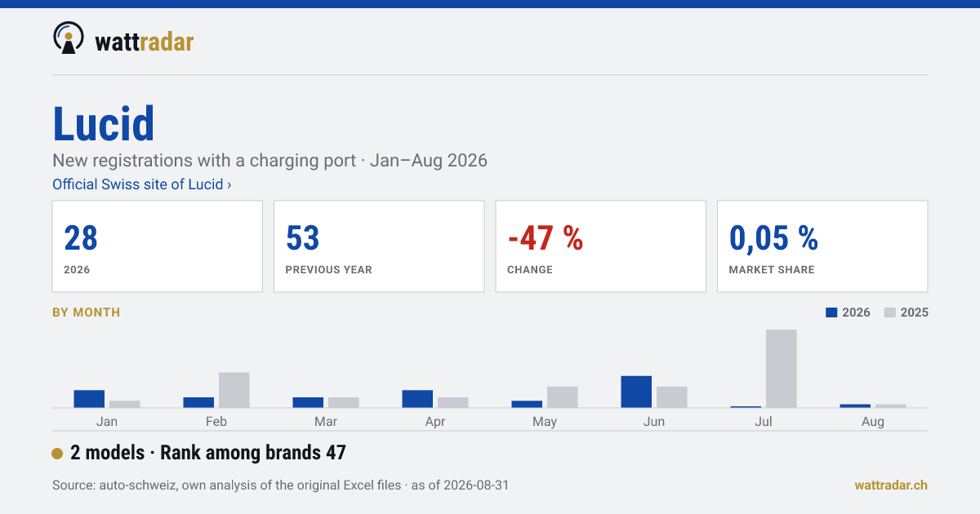
Task: Click the Aug month axis label
Action: pos(873,421)
